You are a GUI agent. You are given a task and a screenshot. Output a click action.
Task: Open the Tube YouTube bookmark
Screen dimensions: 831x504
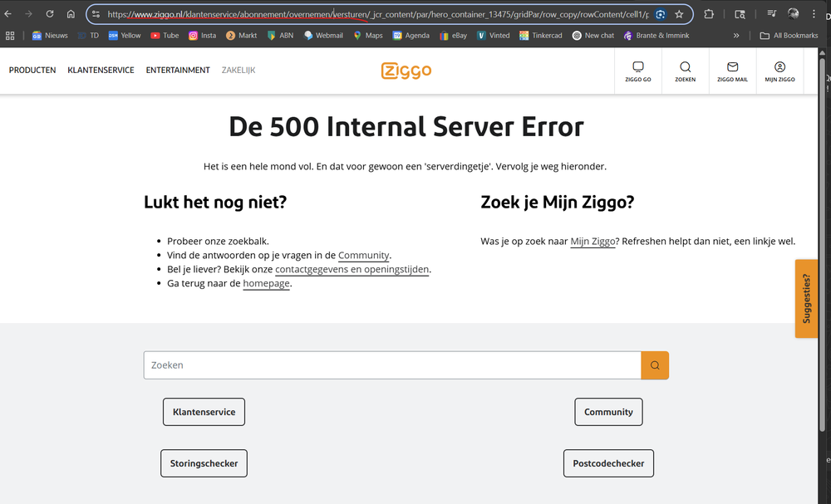point(165,36)
